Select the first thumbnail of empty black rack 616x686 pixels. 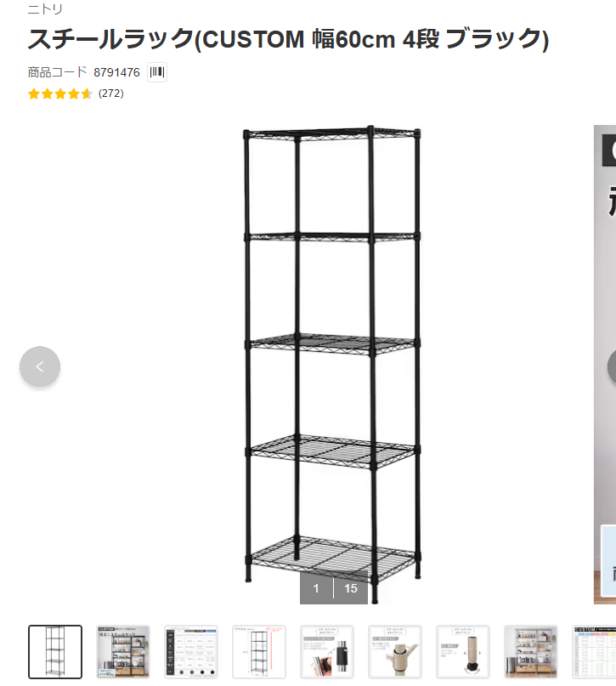[x=55, y=652]
